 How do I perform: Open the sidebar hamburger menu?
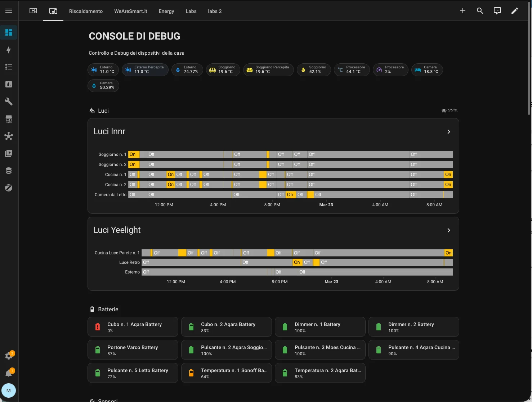point(9,11)
